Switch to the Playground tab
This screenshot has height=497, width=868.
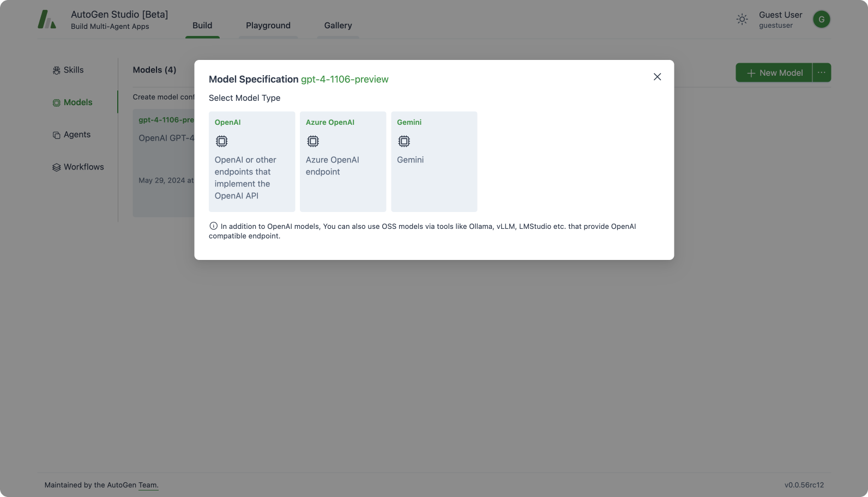click(x=268, y=26)
